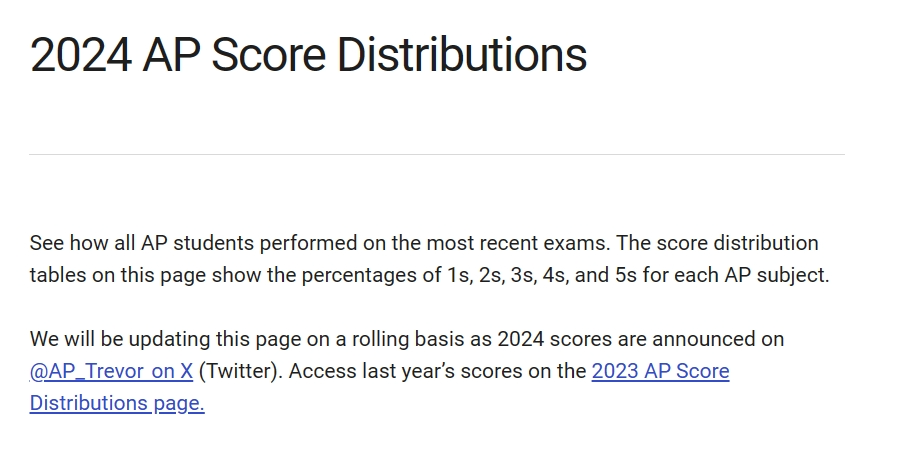
Task: Click the '2023 AP Score' portion of the link
Action: (660, 371)
